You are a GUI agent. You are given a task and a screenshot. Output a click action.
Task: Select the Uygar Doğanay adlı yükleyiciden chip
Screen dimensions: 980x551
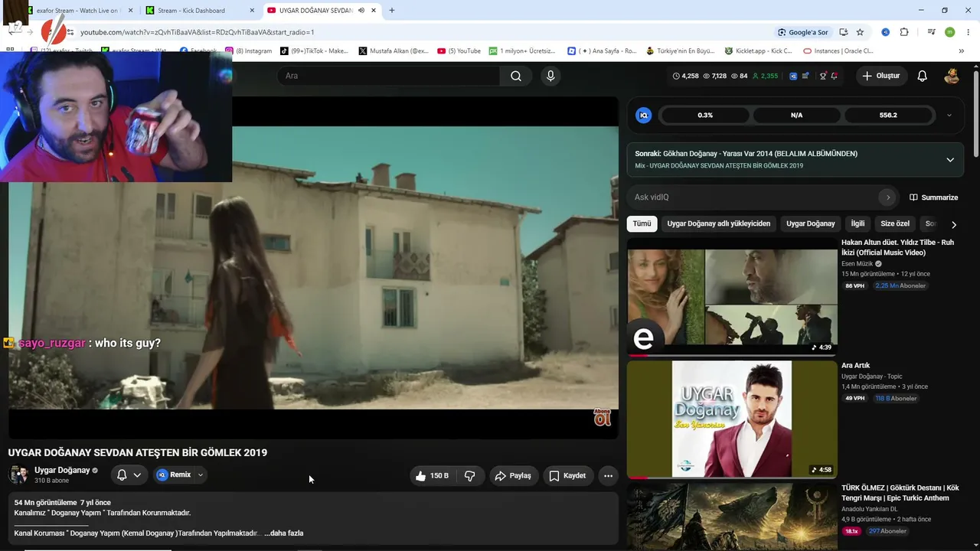point(718,223)
